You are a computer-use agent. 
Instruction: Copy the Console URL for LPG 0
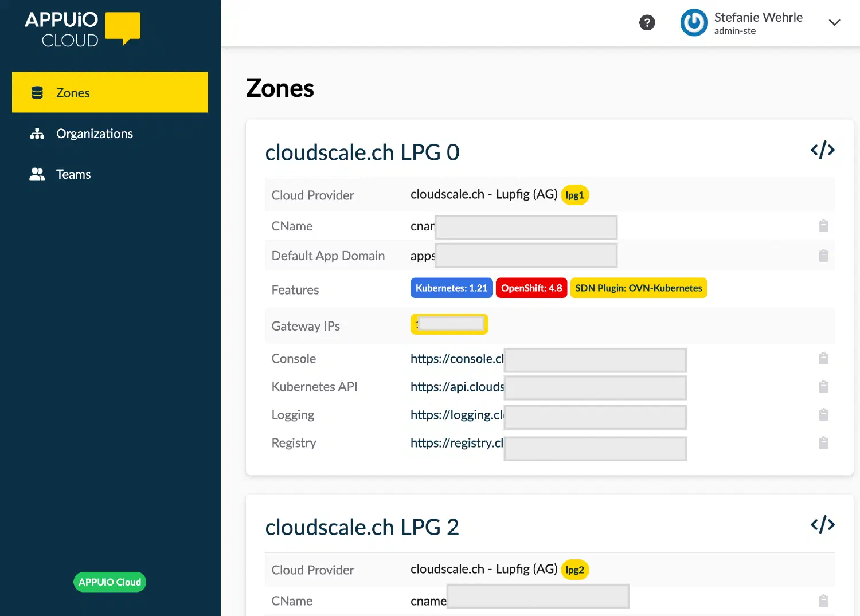tap(824, 358)
